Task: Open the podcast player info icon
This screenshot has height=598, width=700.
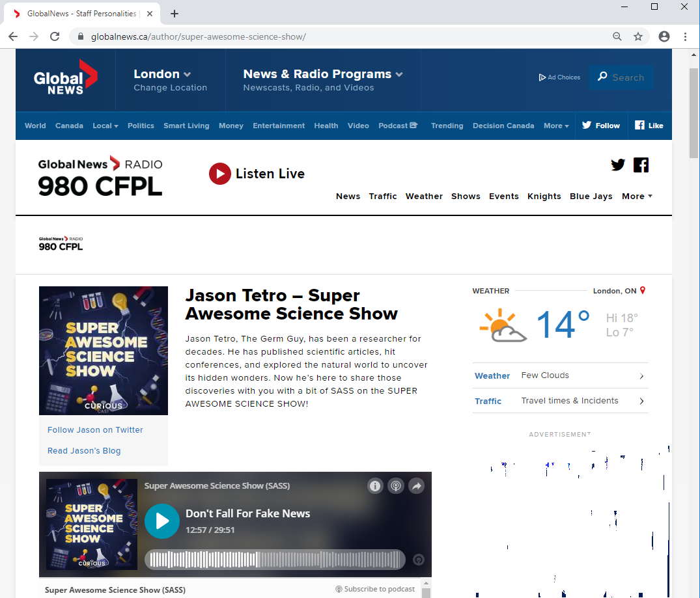Action: click(x=375, y=486)
